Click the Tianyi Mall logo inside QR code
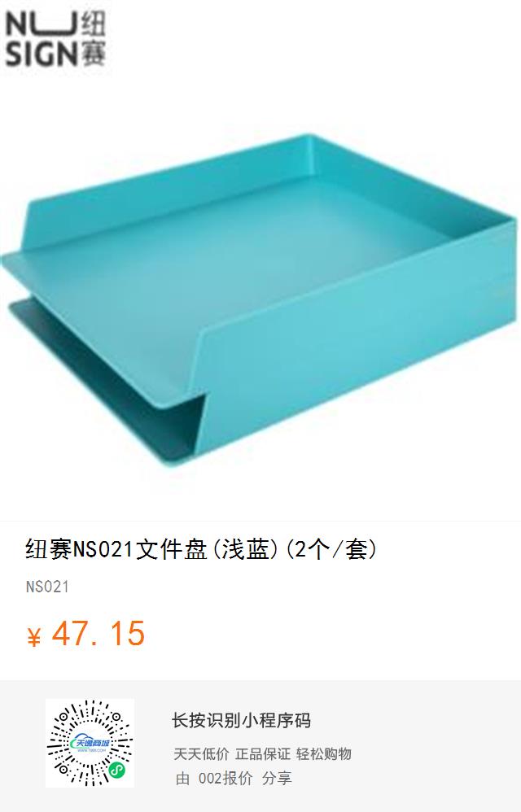 coord(90,744)
